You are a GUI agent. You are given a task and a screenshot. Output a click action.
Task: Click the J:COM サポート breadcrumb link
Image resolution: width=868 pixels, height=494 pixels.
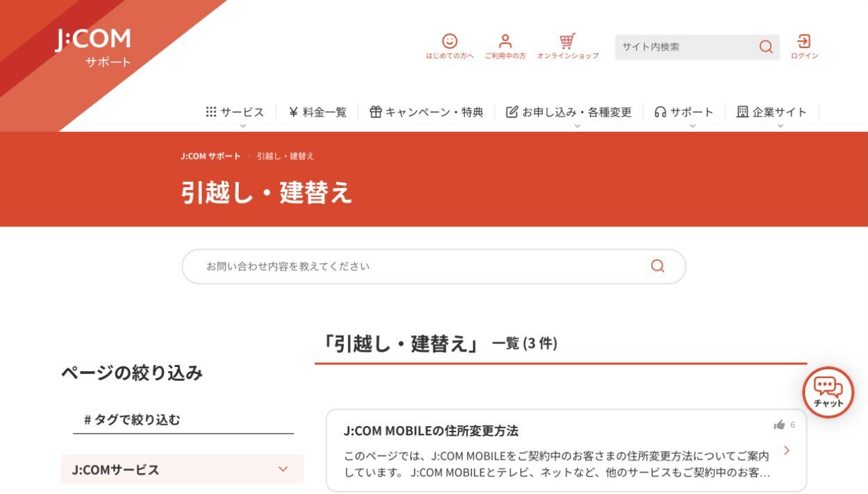tap(210, 156)
